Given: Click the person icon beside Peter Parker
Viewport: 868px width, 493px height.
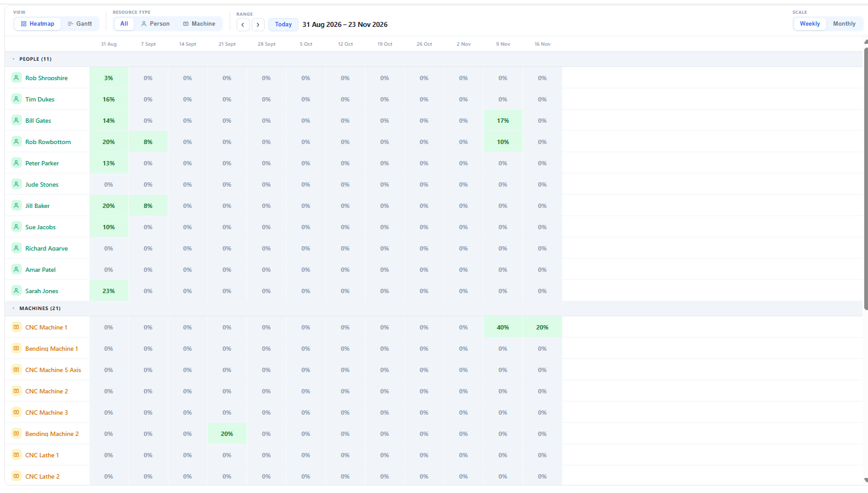Looking at the screenshot, I should pyautogui.click(x=16, y=163).
